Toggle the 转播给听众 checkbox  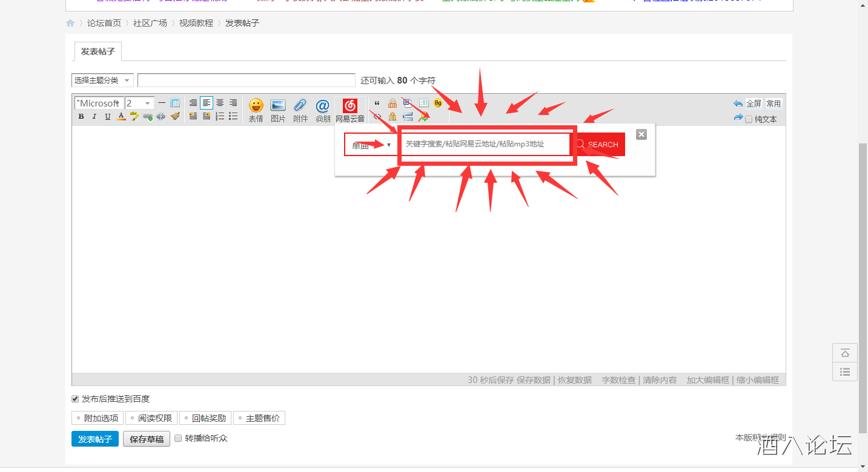178,438
